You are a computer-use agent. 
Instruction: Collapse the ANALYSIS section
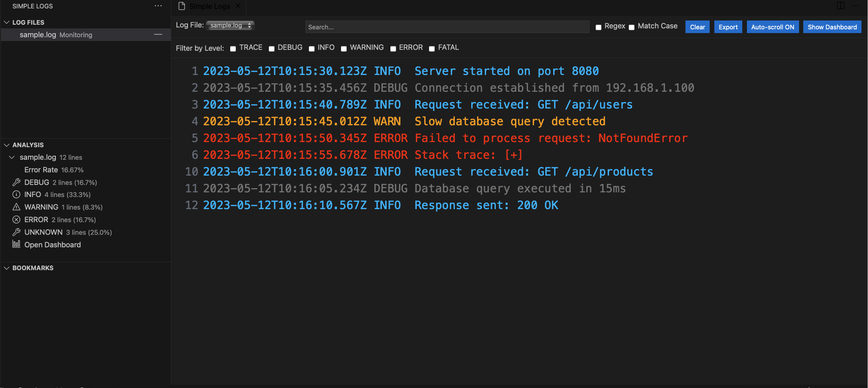[7, 145]
